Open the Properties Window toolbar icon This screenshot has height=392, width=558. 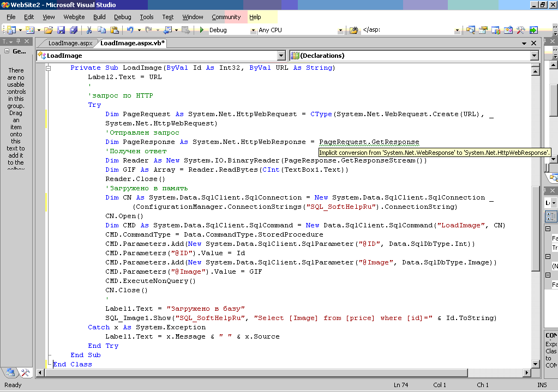point(483,30)
